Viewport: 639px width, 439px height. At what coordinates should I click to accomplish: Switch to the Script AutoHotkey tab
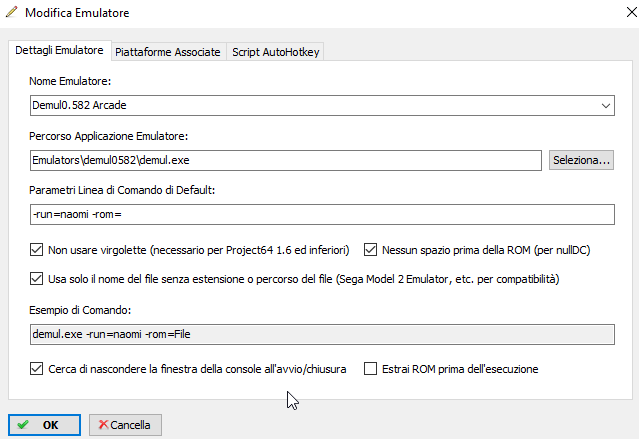tap(275, 52)
